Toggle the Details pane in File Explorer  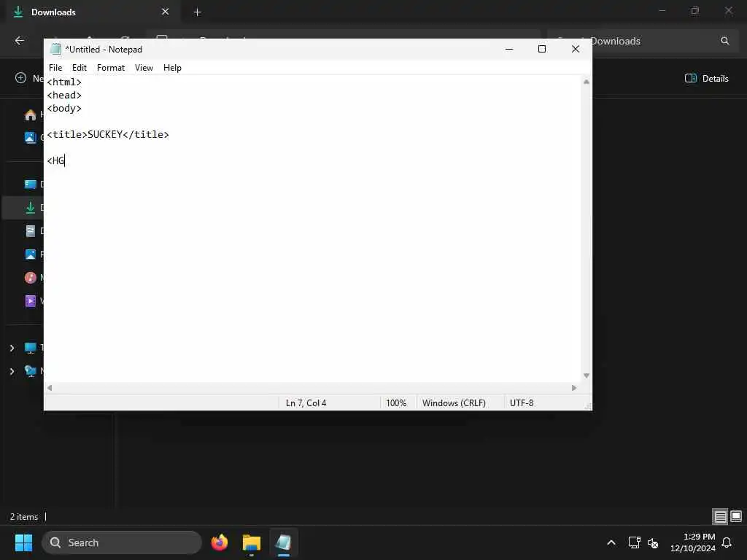[x=706, y=79]
